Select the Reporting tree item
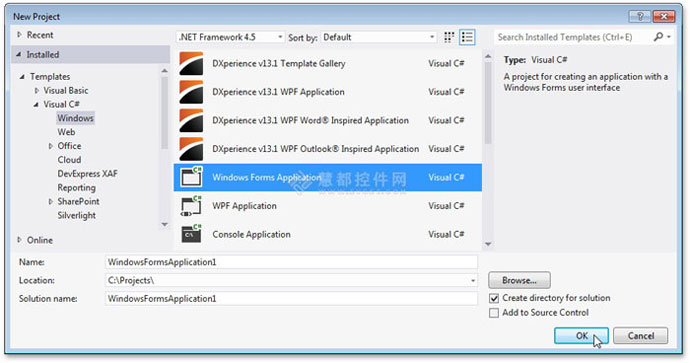Image resolution: width=690 pixels, height=363 pixels. [77, 188]
